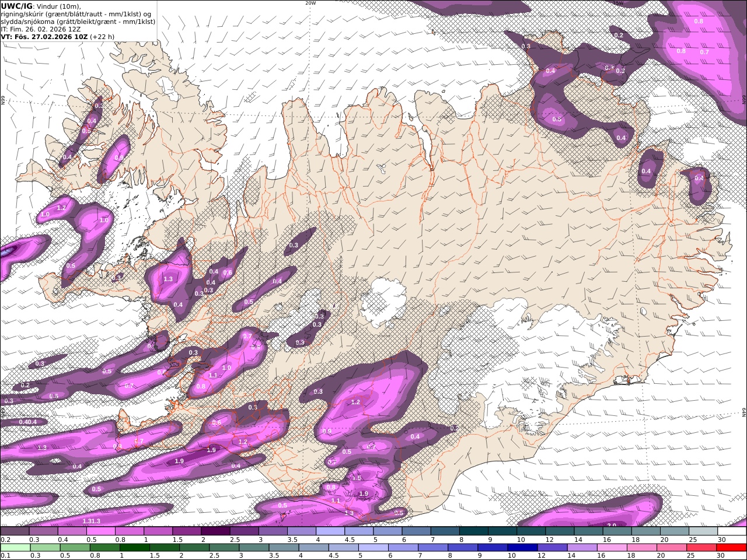Select the dark teal 8–9 swatch in upper legend

point(474,531)
